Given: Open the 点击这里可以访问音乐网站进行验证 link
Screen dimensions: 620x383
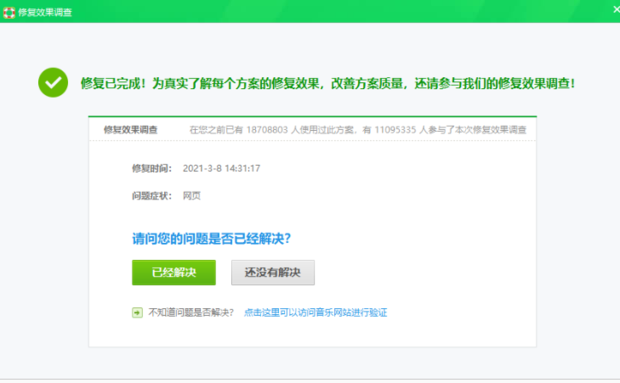Looking at the screenshot, I should tap(315, 313).
